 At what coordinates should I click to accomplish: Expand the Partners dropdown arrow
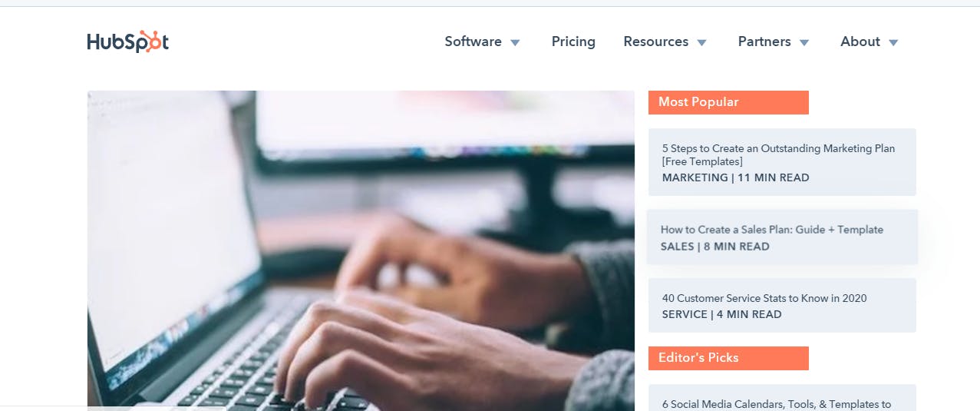[x=804, y=42]
